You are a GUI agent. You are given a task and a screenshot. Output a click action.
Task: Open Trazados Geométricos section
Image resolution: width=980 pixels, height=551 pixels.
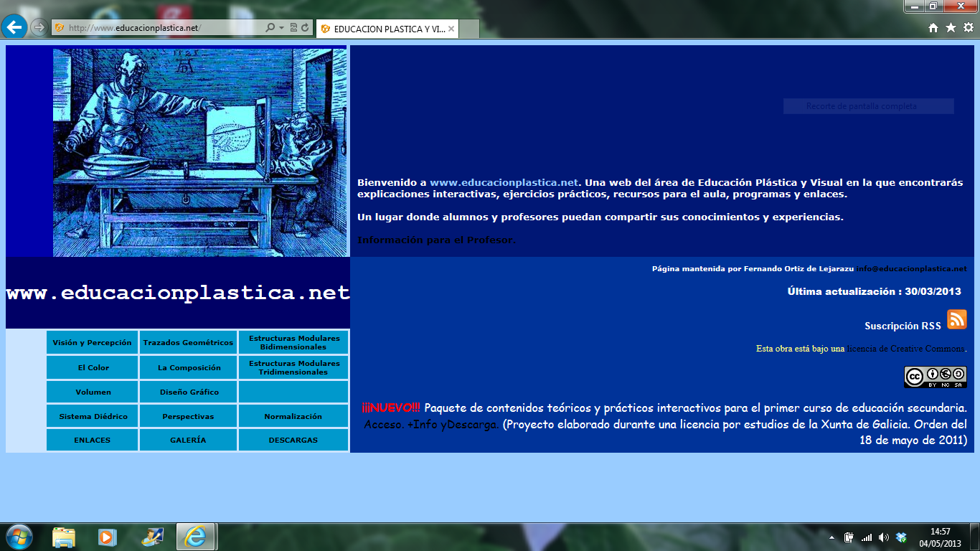pyautogui.click(x=188, y=342)
